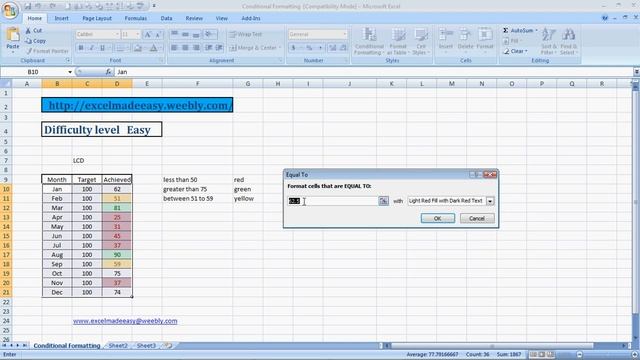Click the View ribbon tab
The image size is (640, 360).
coord(222,18)
